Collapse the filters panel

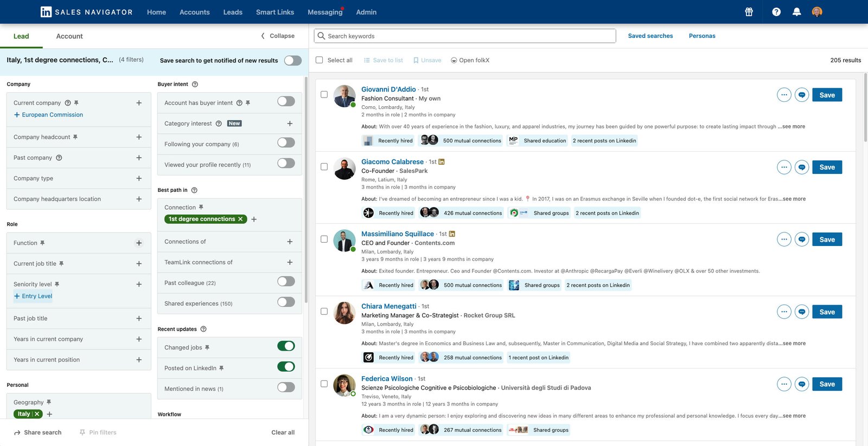tap(278, 36)
